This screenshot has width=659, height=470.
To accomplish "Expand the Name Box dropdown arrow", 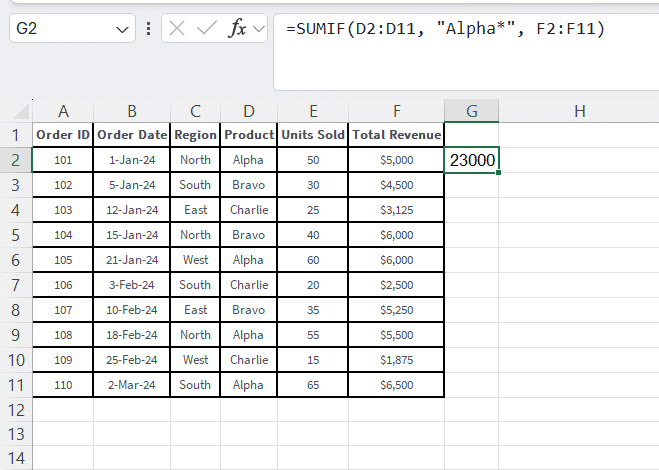I will click(123, 30).
